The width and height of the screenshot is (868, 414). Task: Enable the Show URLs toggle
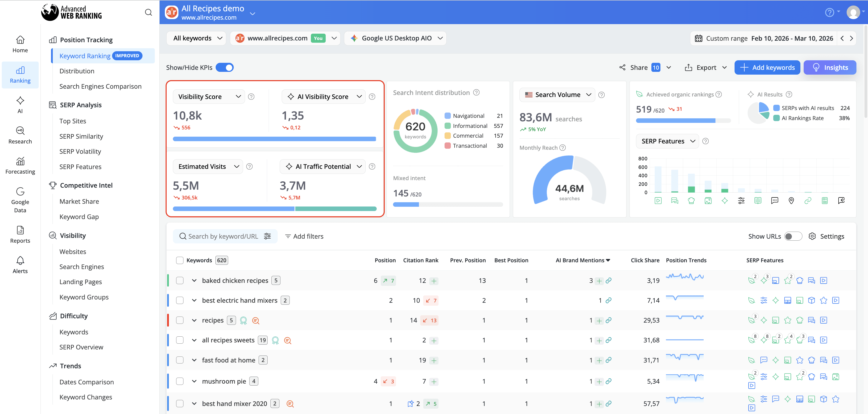pyautogui.click(x=794, y=236)
